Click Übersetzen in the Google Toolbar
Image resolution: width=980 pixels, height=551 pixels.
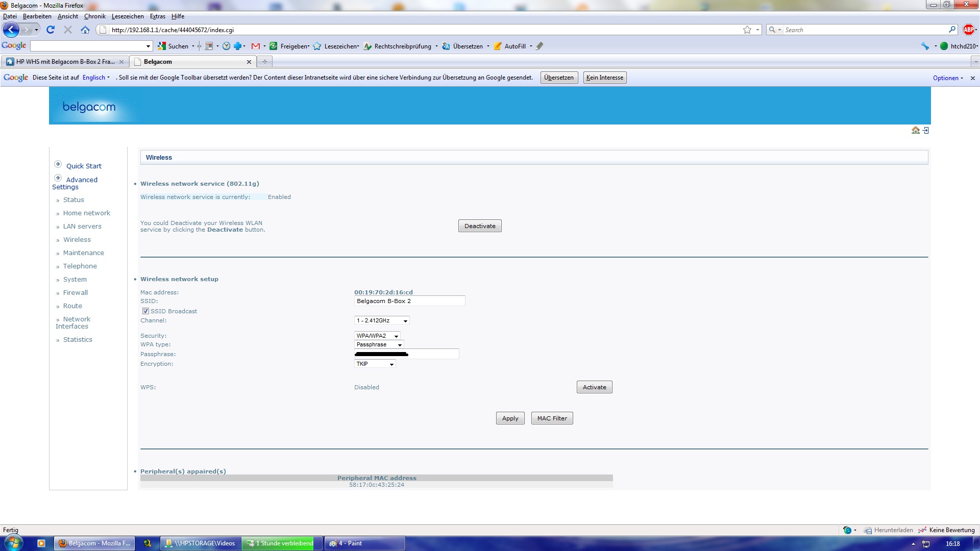pyautogui.click(x=462, y=46)
